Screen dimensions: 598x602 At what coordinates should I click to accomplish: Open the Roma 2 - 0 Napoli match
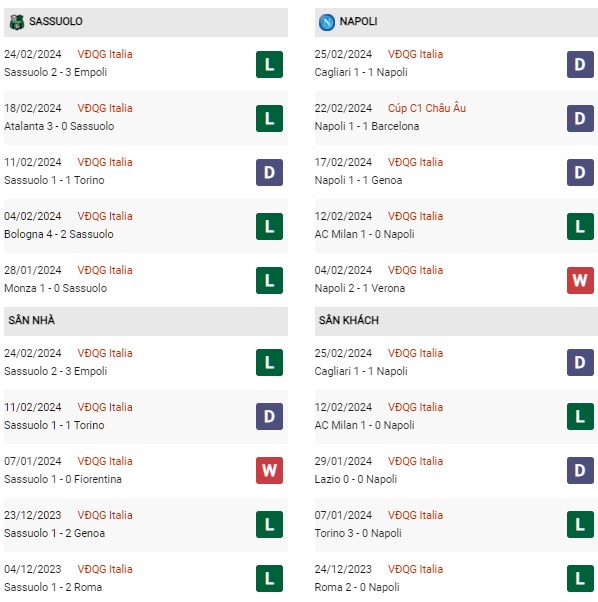pyautogui.click(x=357, y=587)
